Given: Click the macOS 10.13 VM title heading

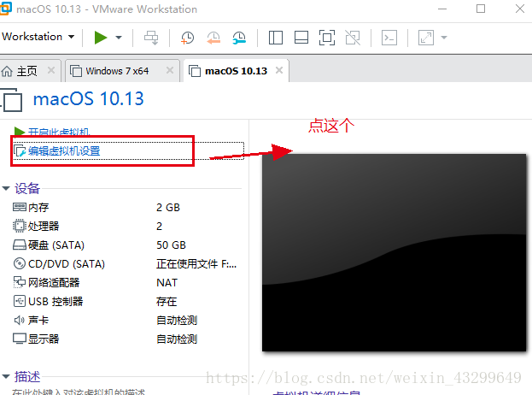Looking at the screenshot, I should [88, 99].
